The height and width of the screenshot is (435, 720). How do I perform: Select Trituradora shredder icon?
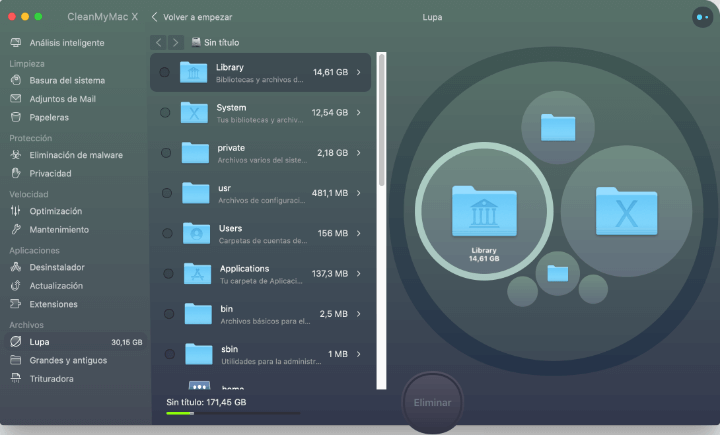(16, 378)
